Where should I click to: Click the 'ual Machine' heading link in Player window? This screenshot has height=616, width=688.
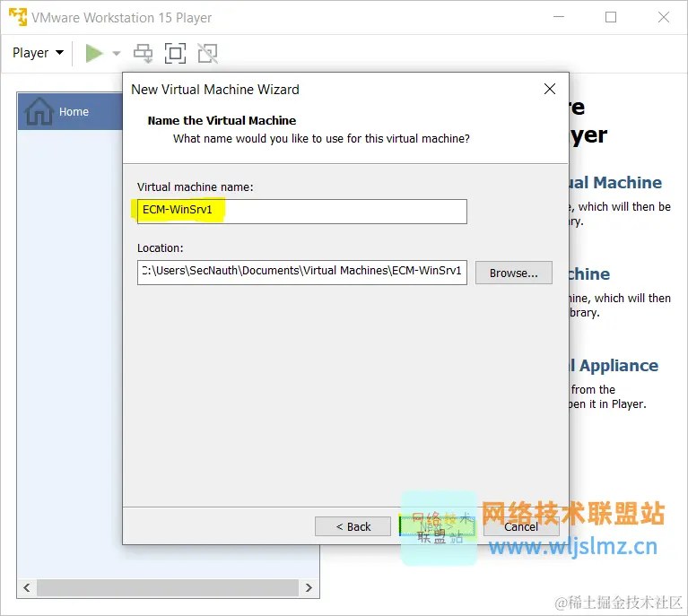pos(616,183)
